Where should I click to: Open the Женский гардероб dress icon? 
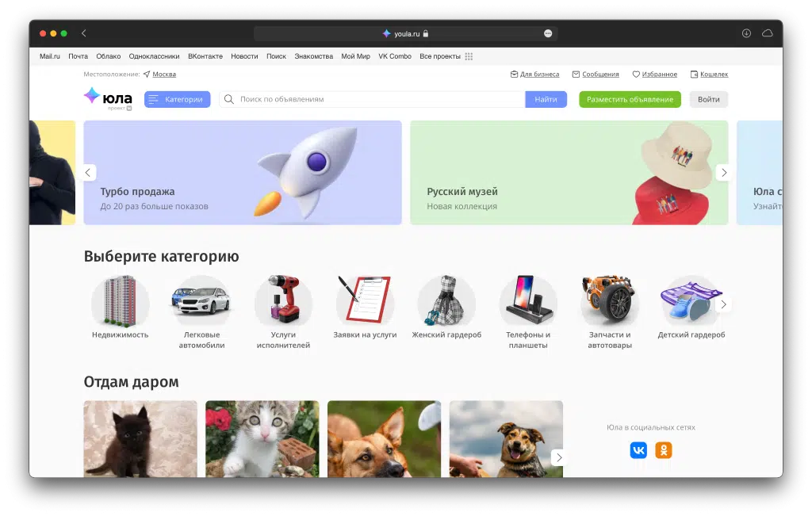click(x=446, y=301)
